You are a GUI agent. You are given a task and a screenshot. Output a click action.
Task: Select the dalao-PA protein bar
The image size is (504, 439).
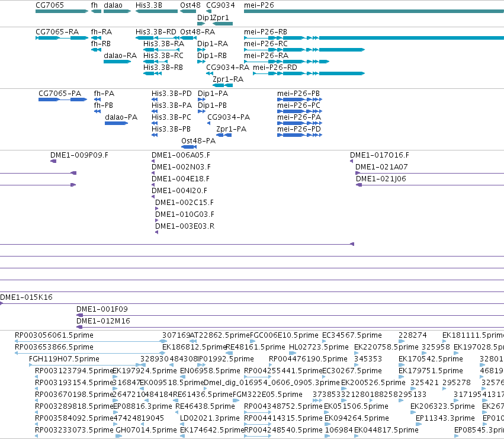(116, 123)
